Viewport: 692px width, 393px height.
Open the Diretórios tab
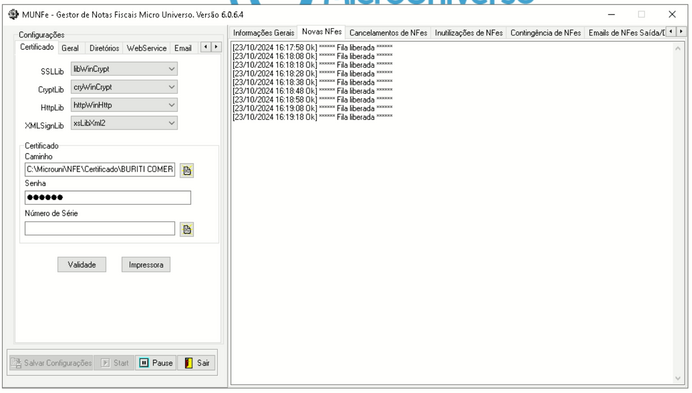click(x=104, y=48)
